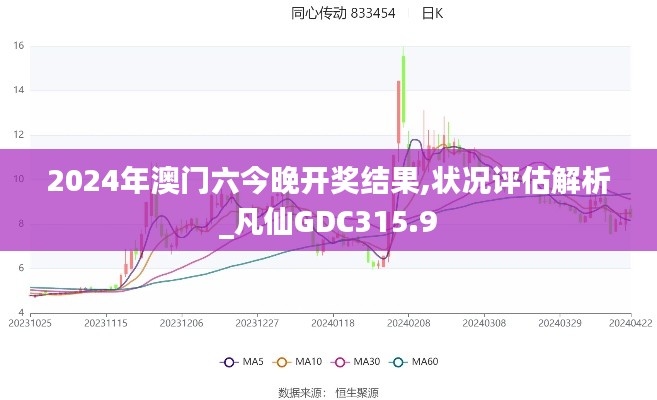Click the 20240118 date axis label

point(331,323)
